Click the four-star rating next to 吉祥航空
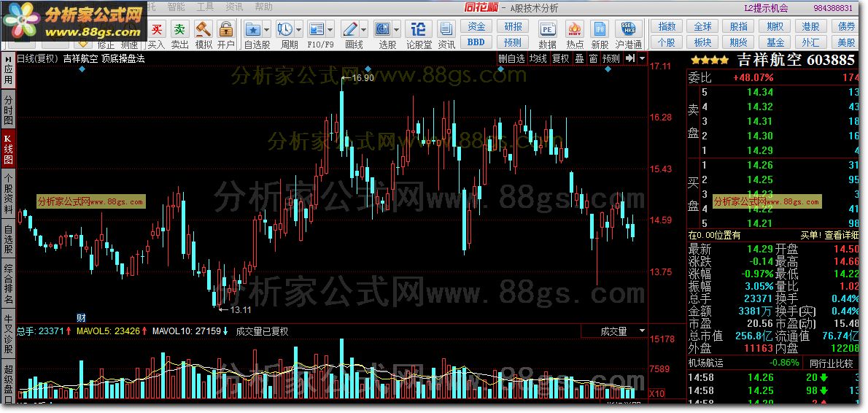 coord(708,60)
